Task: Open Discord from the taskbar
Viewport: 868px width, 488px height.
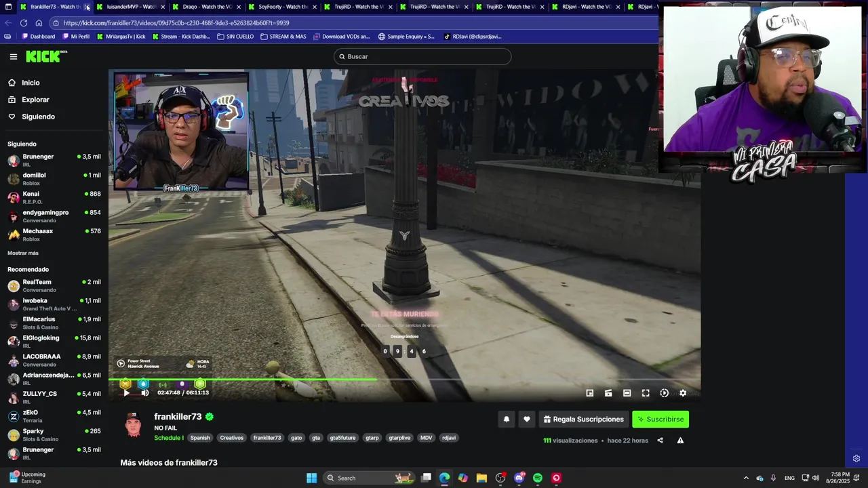Action: click(x=519, y=478)
